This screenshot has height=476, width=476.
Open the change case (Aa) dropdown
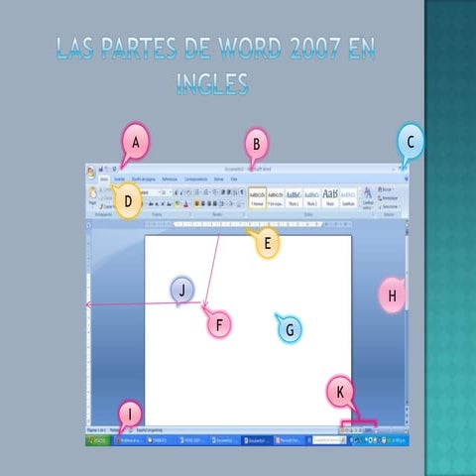click(170, 204)
